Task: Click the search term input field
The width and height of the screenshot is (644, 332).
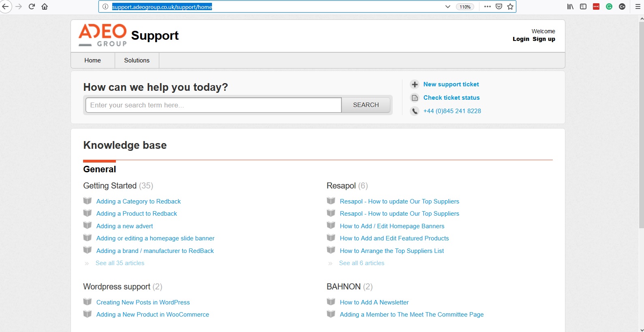Action: point(214,105)
